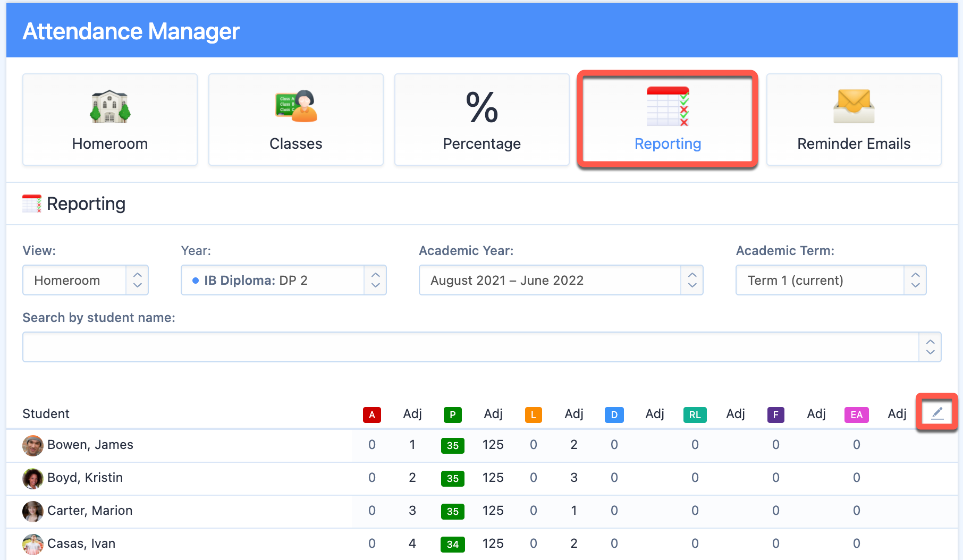
Task: Expand the View Homeroom dropdown
Action: tap(86, 280)
